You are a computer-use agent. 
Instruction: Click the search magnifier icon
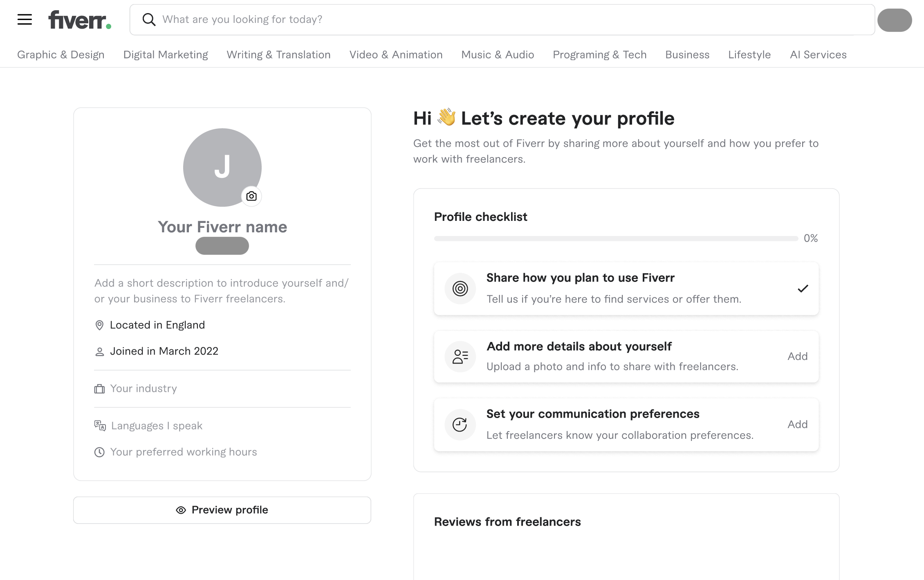point(149,19)
